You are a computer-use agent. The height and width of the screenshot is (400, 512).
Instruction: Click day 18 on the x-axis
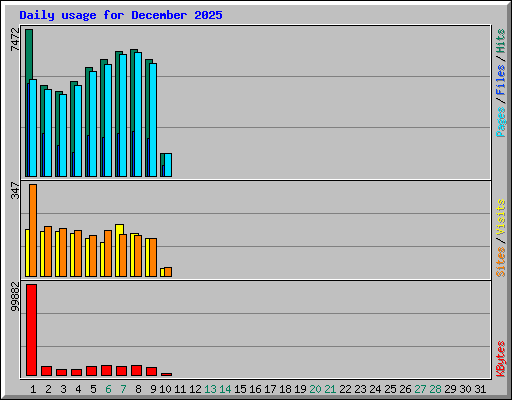click(285, 389)
